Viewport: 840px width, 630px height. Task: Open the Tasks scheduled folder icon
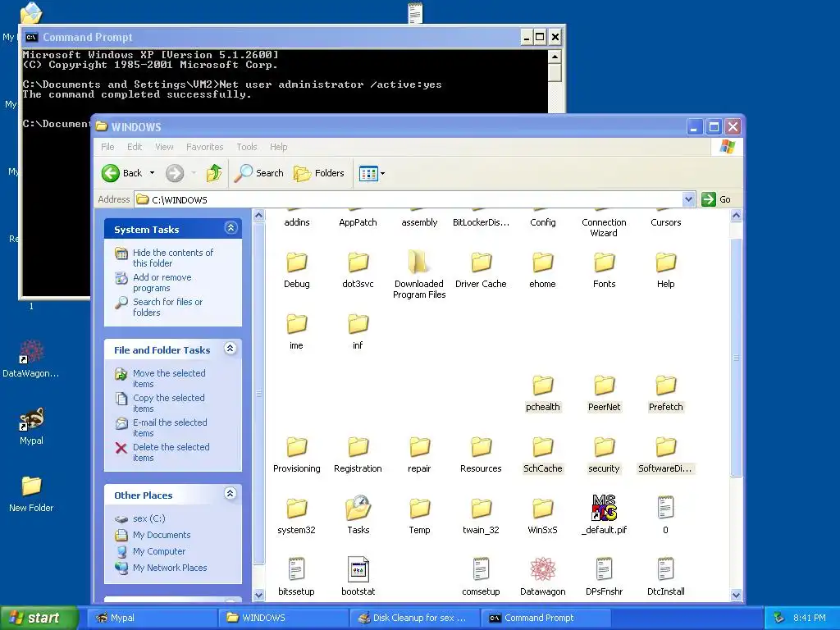point(358,508)
